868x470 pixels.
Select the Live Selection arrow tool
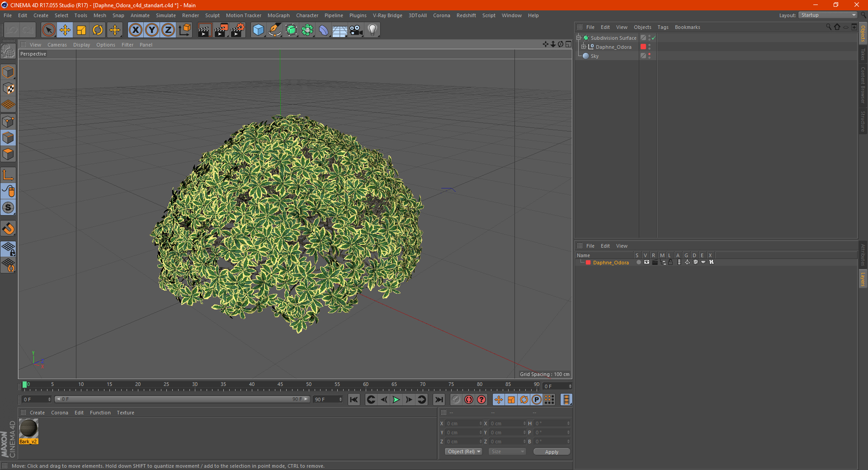coord(48,30)
